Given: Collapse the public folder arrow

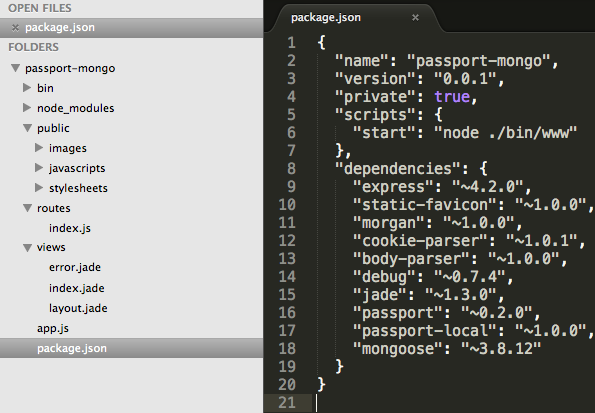Looking at the screenshot, I should point(27,128).
